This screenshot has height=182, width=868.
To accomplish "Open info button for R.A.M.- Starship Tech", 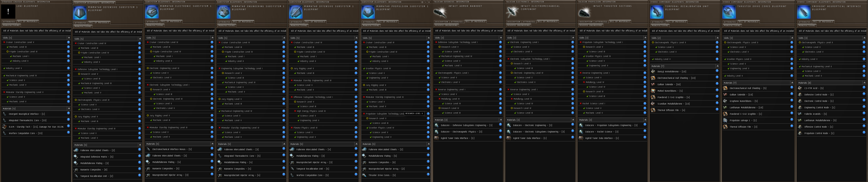I will (68, 126).
